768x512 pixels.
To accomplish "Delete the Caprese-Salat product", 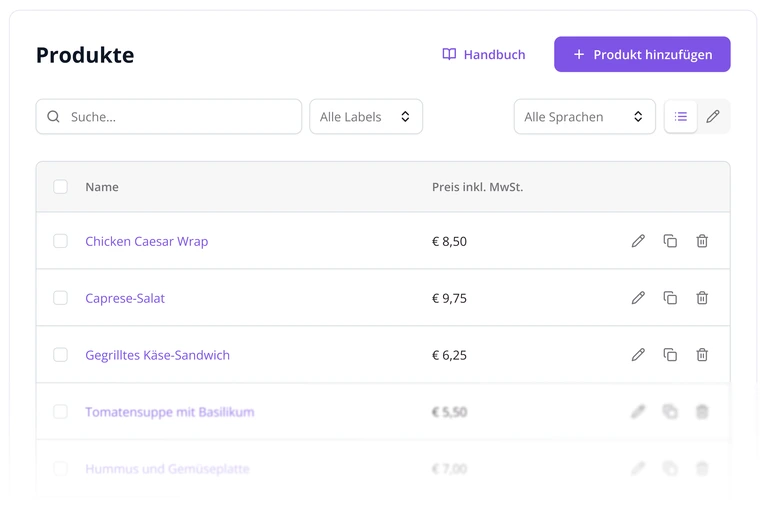I will 702,298.
